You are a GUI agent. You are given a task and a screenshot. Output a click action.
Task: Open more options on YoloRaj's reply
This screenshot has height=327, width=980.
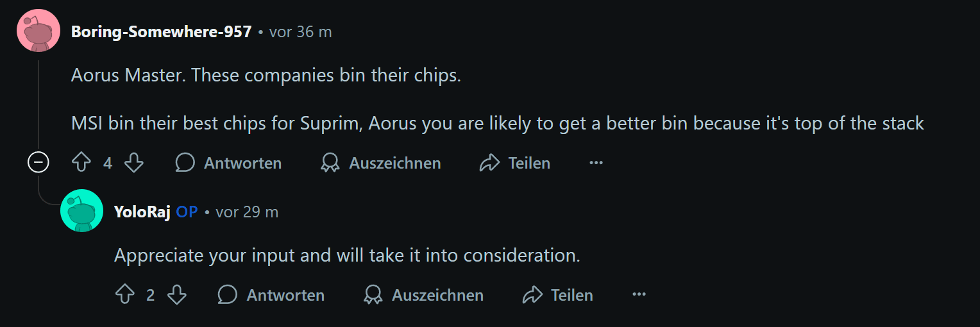pyautogui.click(x=639, y=295)
